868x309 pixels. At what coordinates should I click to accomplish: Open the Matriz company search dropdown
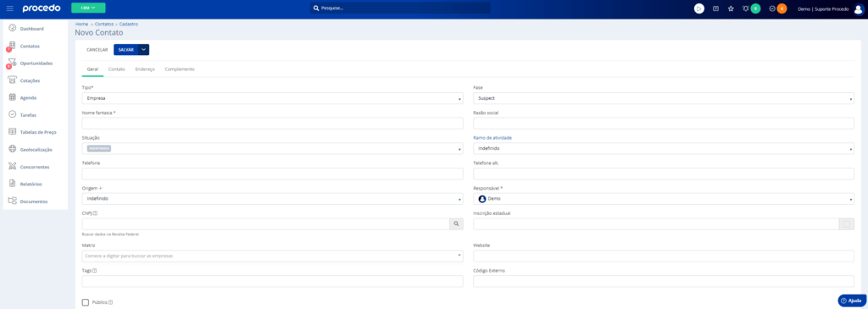272,256
